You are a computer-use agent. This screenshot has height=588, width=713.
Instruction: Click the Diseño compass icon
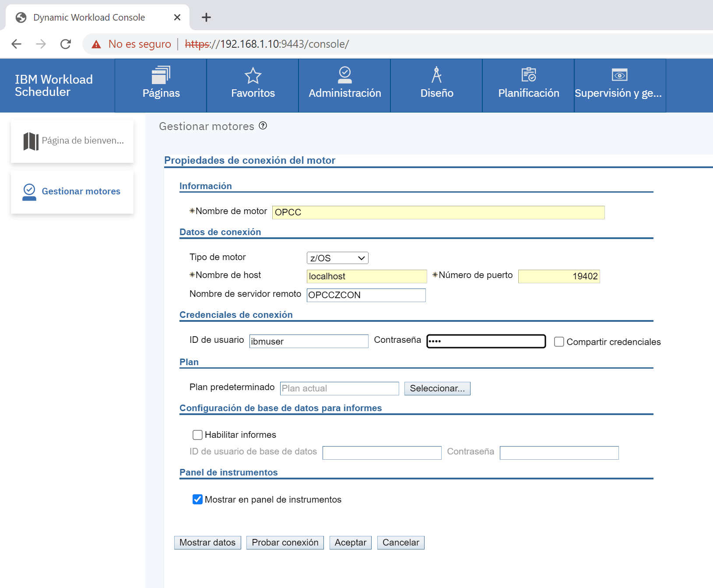click(x=436, y=75)
